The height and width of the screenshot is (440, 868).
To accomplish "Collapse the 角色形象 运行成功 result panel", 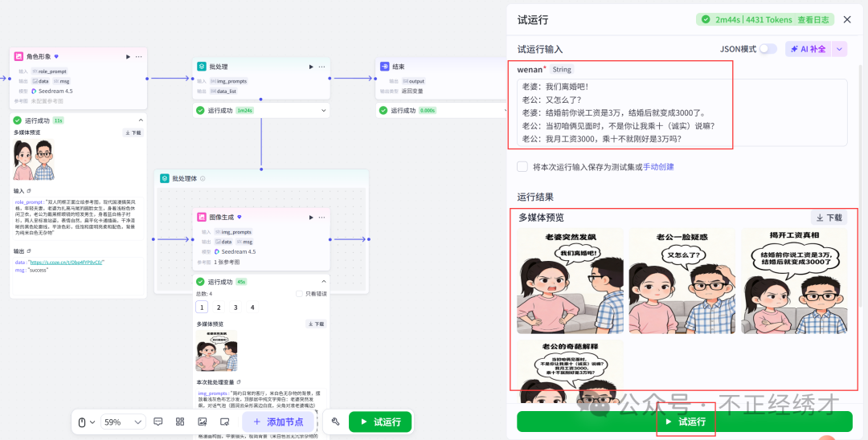I will pos(141,120).
